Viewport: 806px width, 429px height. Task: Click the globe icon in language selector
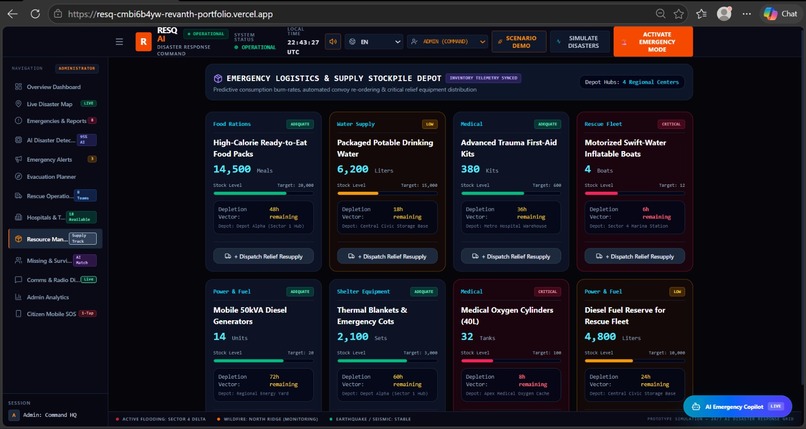tap(352, 42)
